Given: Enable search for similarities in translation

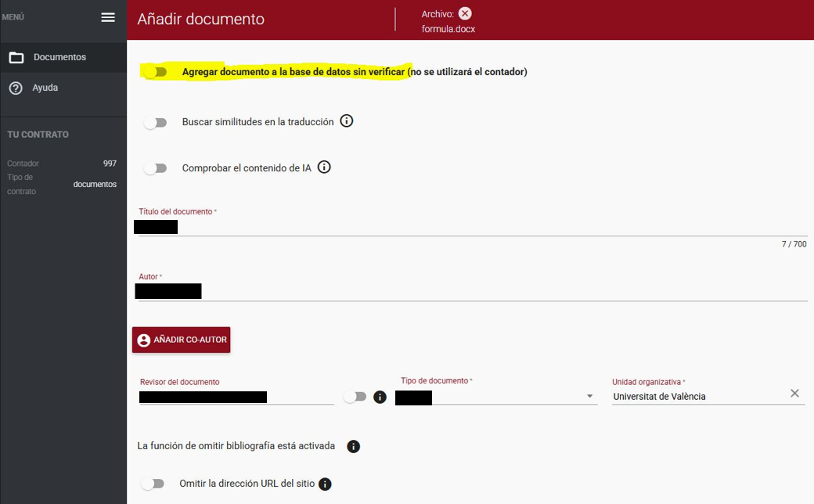Looking at the screenshot, I should (x=156, y=123).
